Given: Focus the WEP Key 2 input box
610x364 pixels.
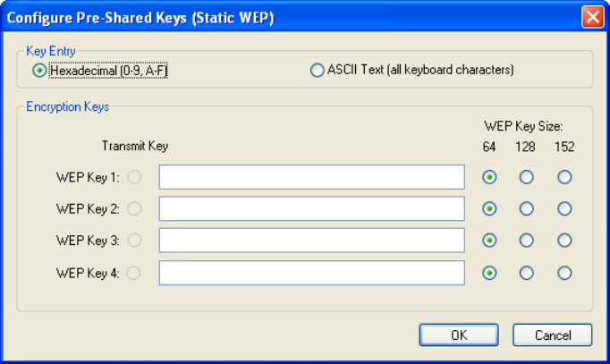Looking at the screenshot, I should [x=312, y=208].
